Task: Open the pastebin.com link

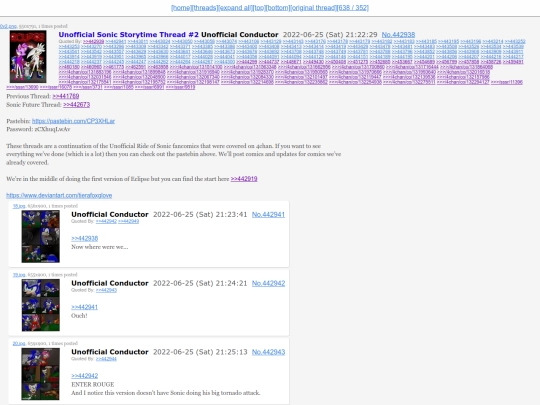Action: pyautogui.click(x=73, y=121)
